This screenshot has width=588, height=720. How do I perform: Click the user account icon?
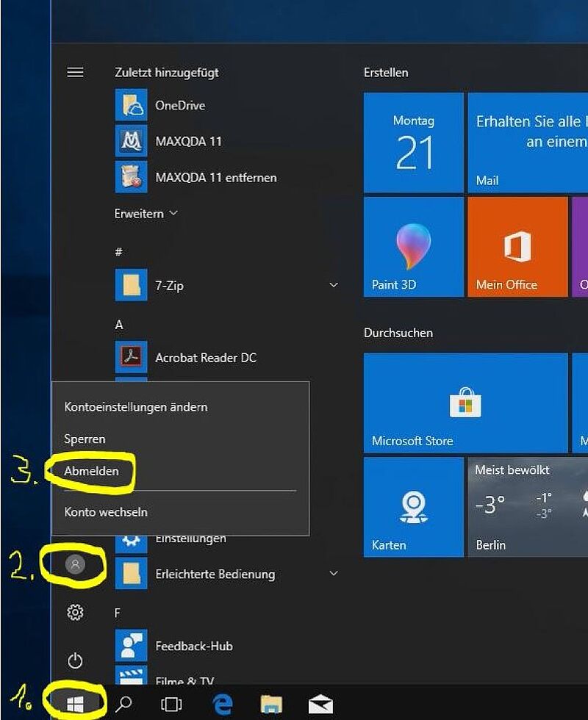(x=75, y=564)
